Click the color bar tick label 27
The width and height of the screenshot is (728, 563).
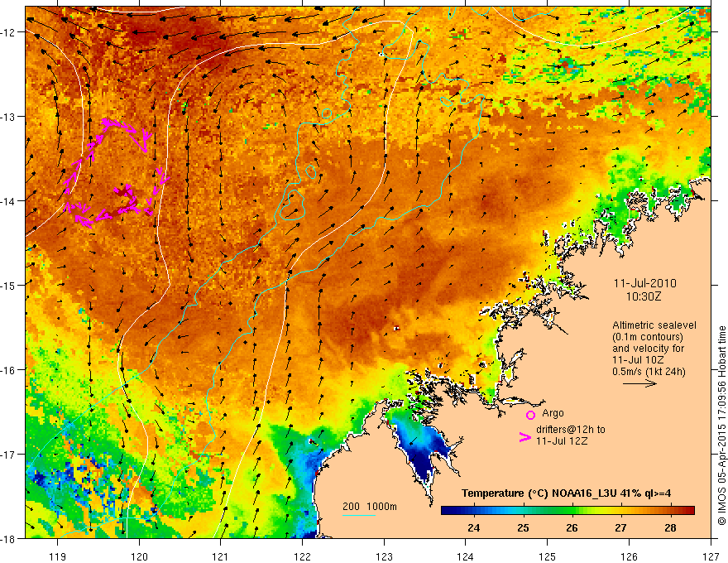(x=621, y=527)
